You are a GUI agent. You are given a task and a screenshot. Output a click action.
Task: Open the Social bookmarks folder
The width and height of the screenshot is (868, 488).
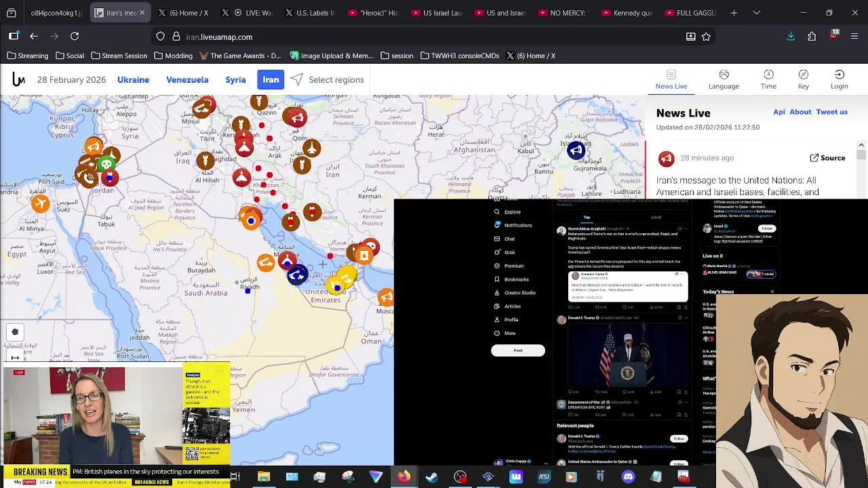(x=70, y=56)
